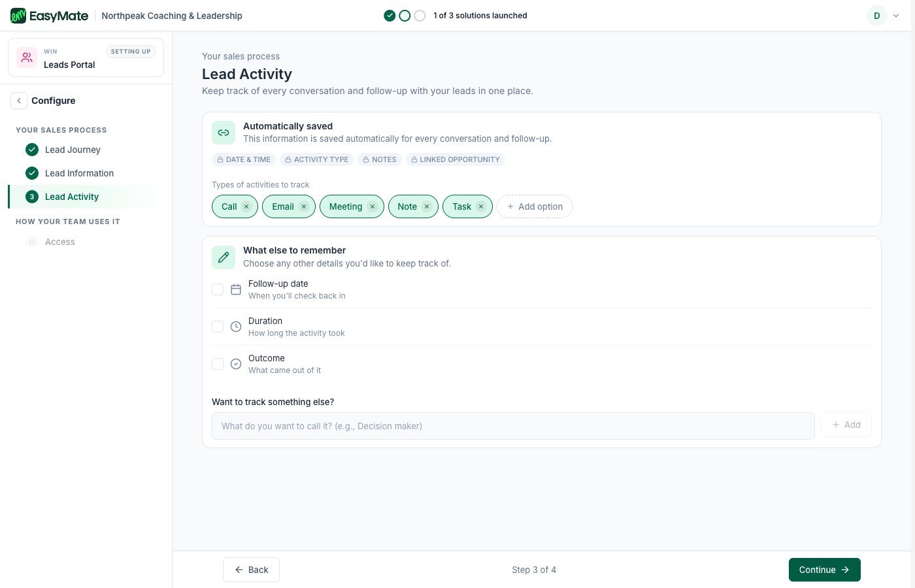Open Access in the sidebar
915x588 pixels.
82,242
